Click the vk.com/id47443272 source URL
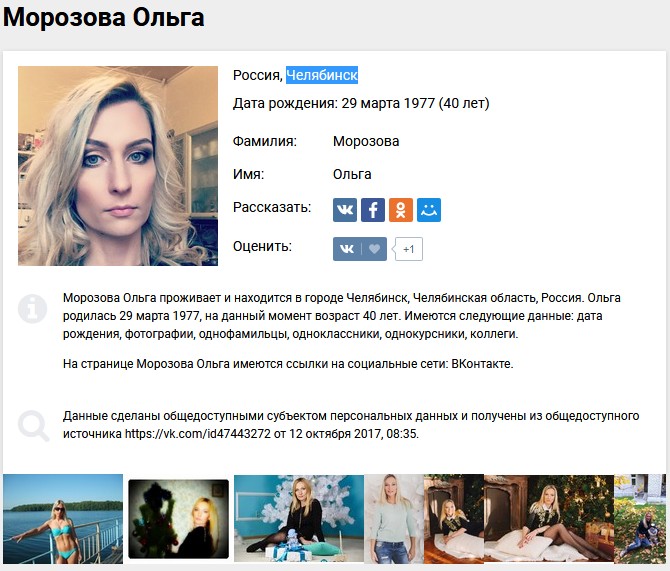 197,434
